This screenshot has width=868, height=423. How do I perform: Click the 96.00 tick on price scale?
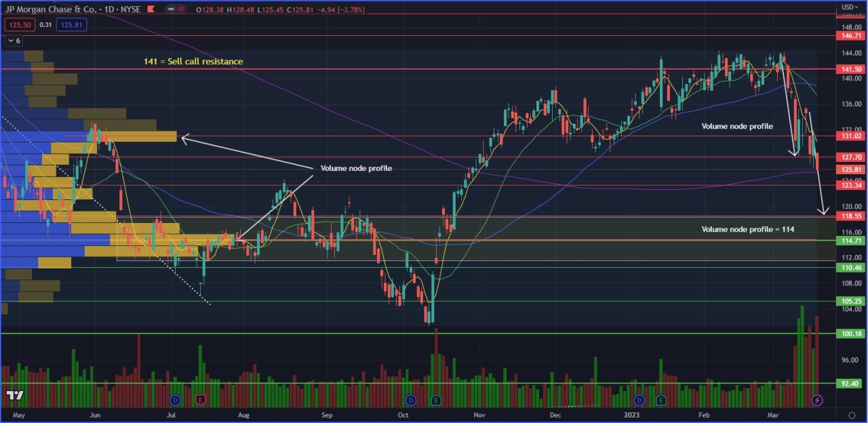(851, 360)
